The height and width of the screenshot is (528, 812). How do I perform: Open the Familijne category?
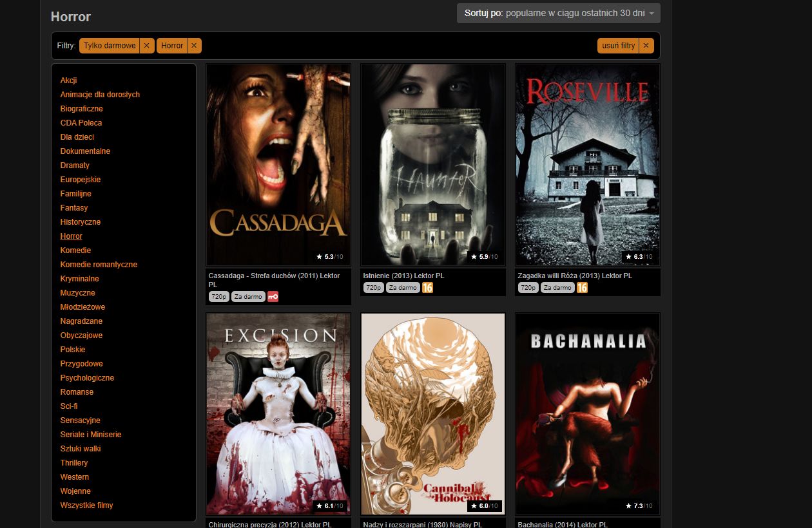coord(76,194)
